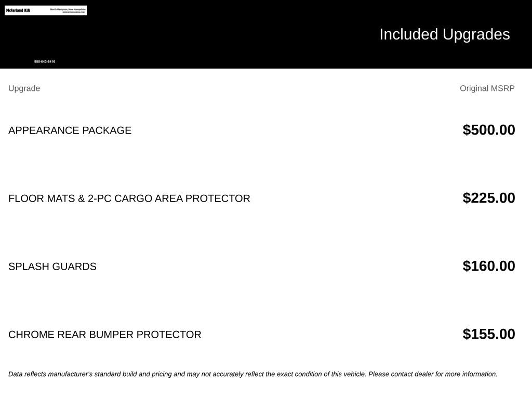Image resolution: width=532 pixels, height=399 pixels.
Task: Select the FLOOR MATS & 2-PC CARGO AREA PROTECTOR item
Action: click(x=129, y=198)
